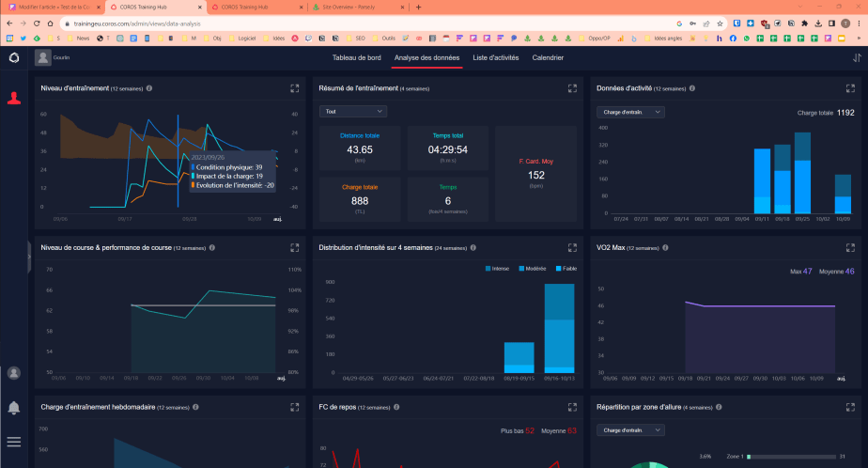
Task: Open Charge d'entraîn dropdown in Données d'activité
Action: 630,112
